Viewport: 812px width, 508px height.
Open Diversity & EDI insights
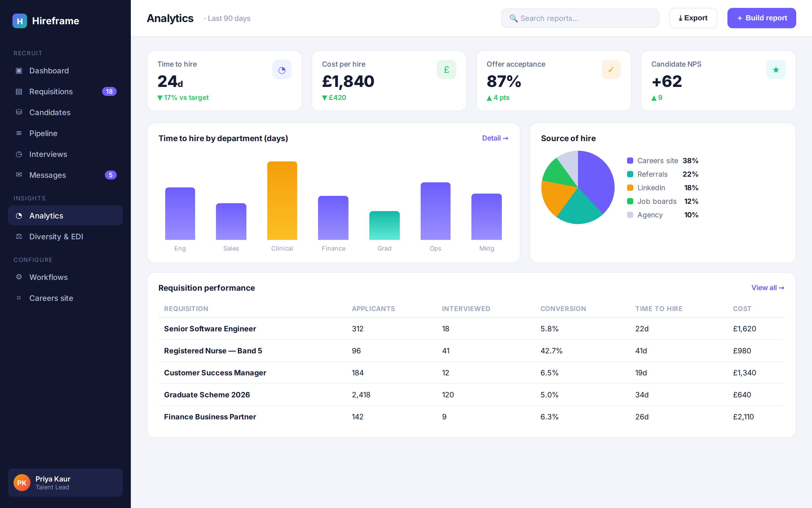coord(65,237)
